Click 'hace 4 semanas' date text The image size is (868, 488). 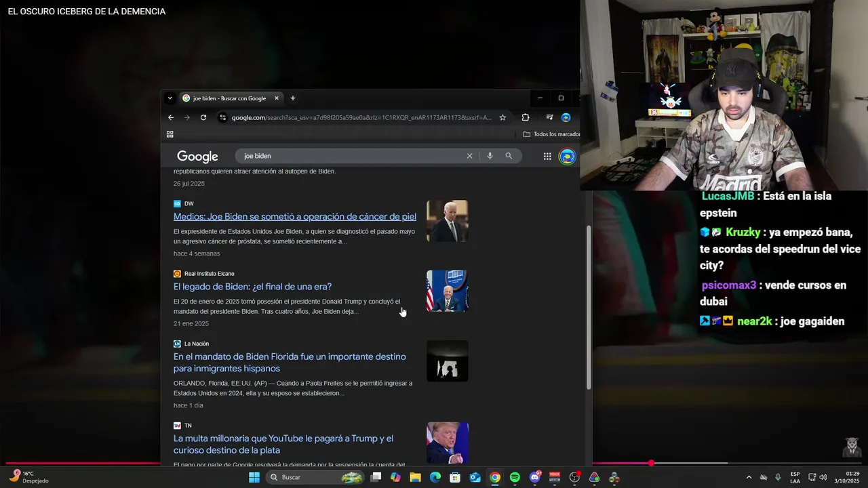pos(197,253)
